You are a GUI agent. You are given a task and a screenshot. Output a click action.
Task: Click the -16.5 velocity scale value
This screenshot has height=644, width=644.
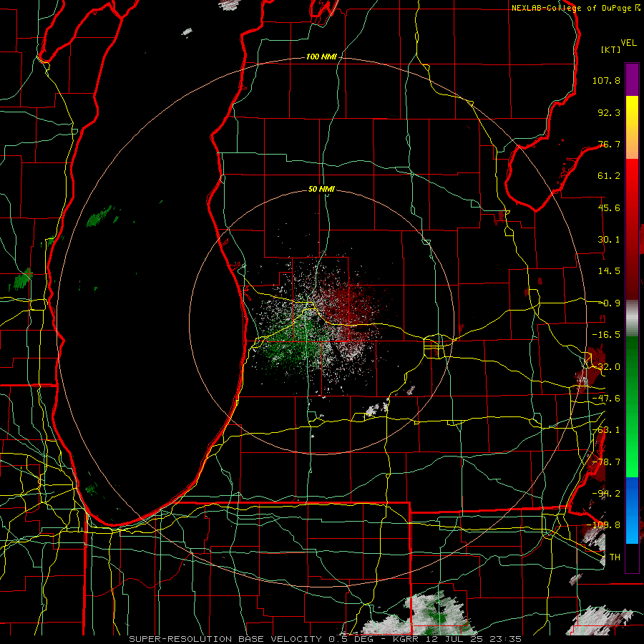tap(606, 335)
